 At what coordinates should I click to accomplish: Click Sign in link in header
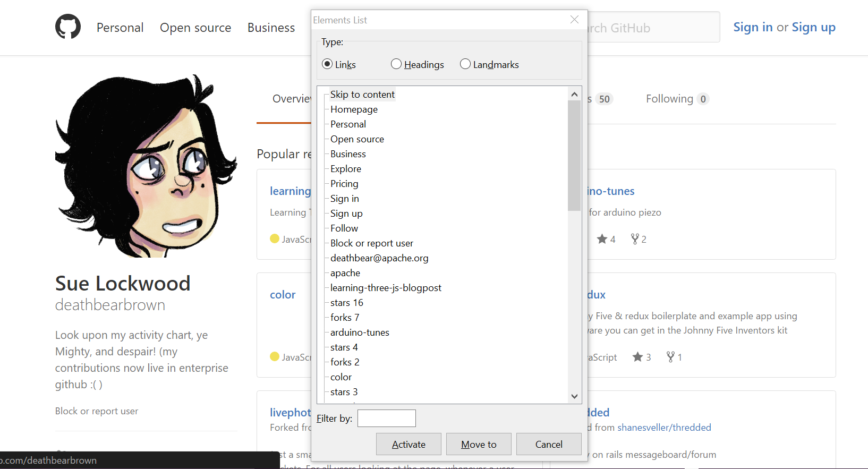point(753,27)
